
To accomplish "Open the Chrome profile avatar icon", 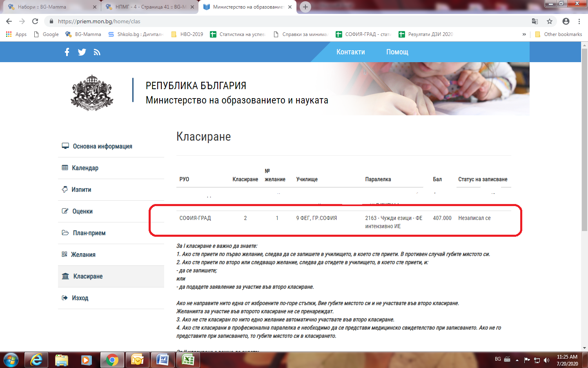I will [566, 21].
